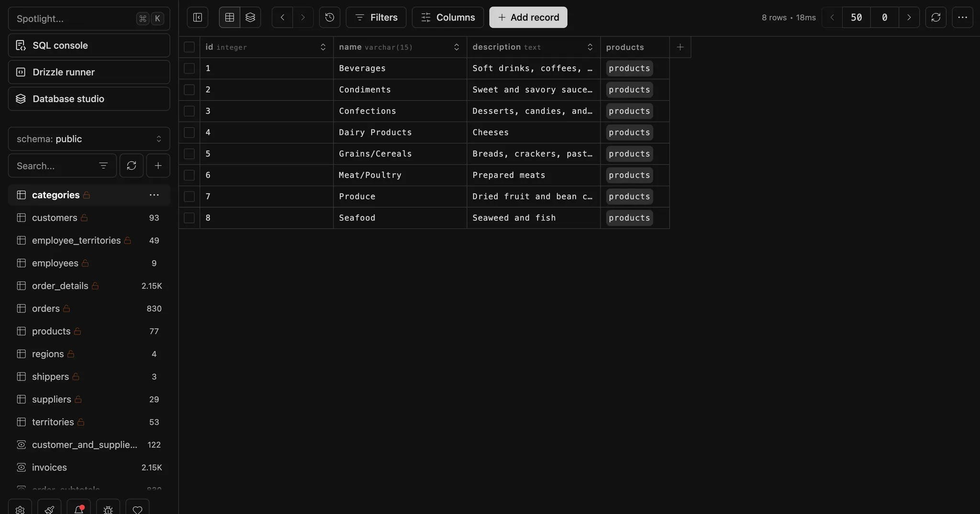Image resolution: width=980 pixels, height=514 pixels.
Task: Open the suppliers table
Action: (89, 399)
